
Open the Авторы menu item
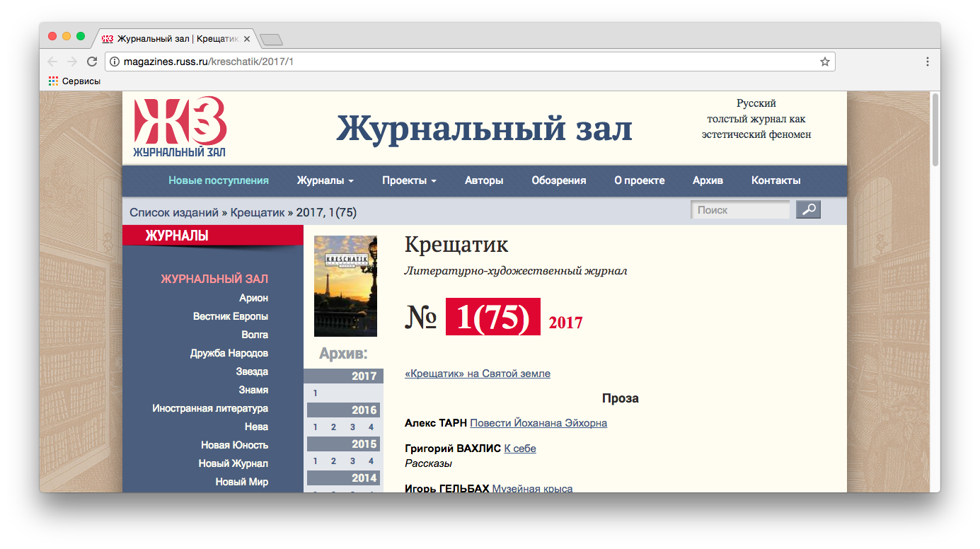(484, 180)
